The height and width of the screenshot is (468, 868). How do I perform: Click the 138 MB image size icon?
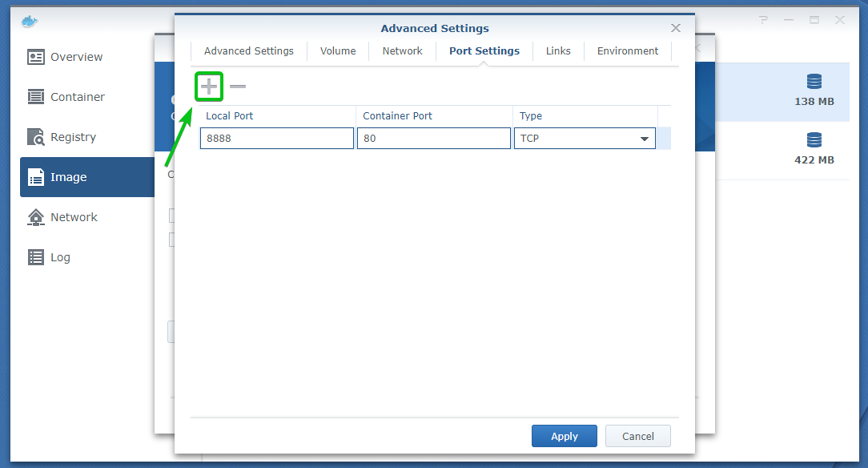[x=814, y=82]
